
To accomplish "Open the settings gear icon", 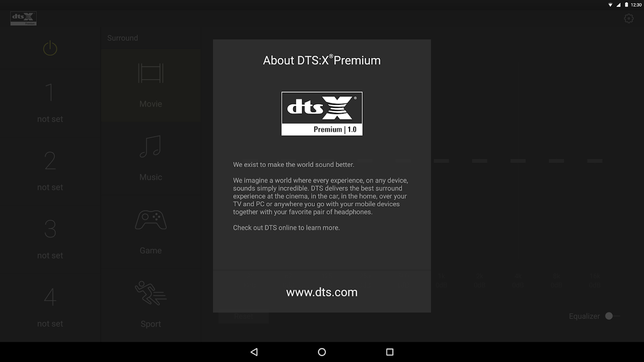I will (629, 19).
